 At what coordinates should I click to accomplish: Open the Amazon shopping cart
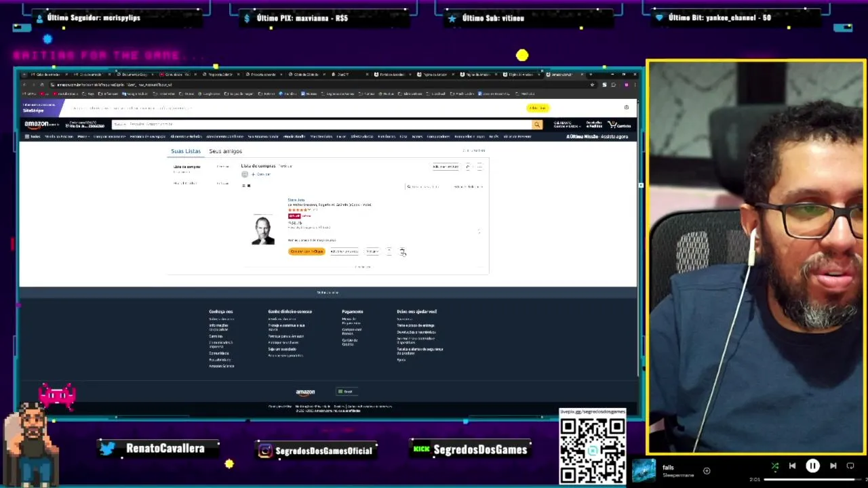(x=619, y=125)
